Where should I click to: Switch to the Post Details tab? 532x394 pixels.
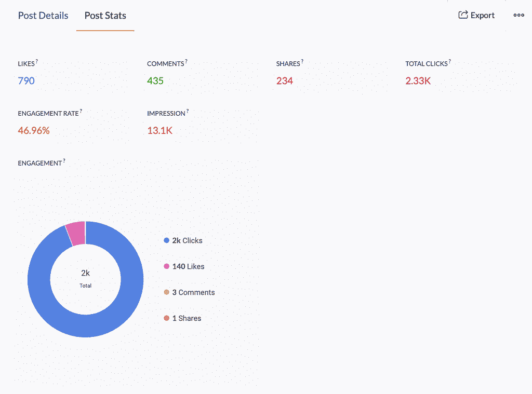pos(43,16)
